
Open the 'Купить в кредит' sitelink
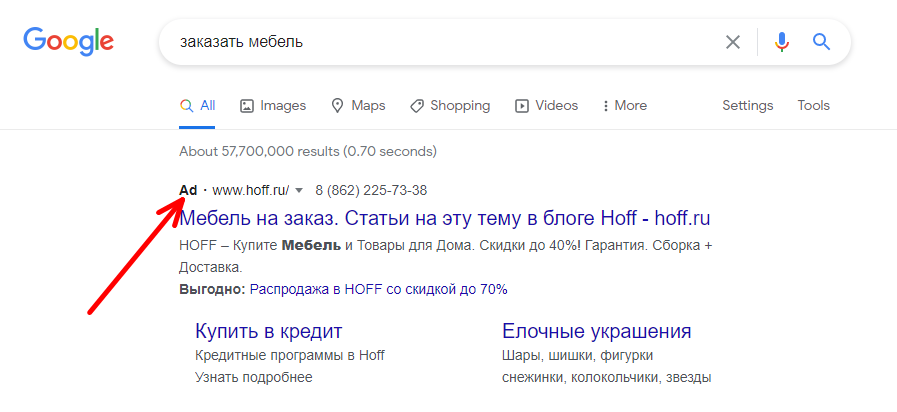[268, 331]
